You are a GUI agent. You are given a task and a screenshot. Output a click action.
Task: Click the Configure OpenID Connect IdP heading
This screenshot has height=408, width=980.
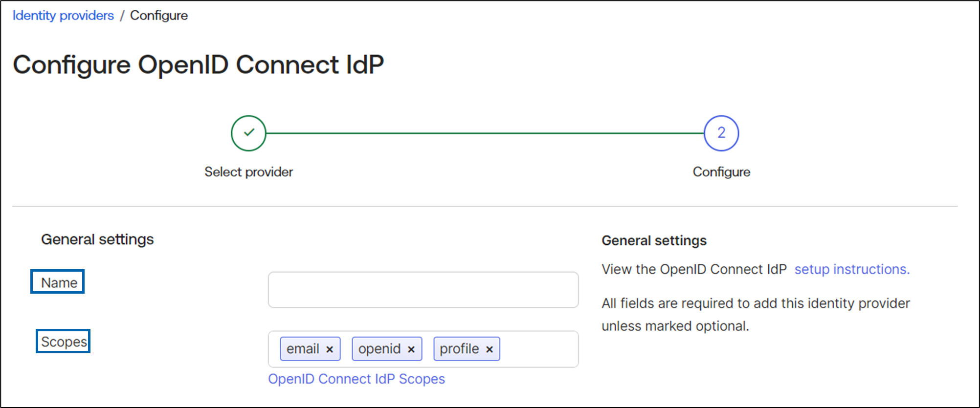(198, 64)
